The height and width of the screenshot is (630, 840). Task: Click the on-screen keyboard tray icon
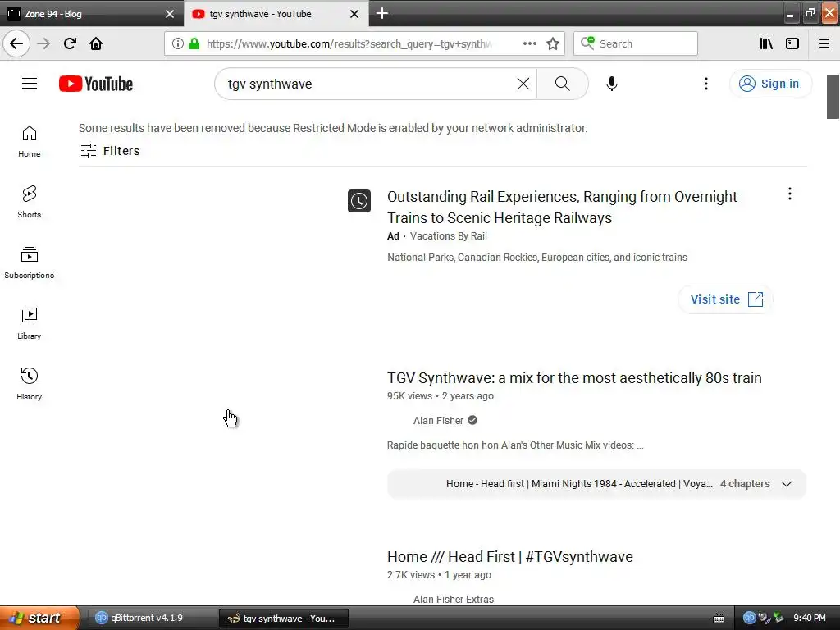click(719, 619)
